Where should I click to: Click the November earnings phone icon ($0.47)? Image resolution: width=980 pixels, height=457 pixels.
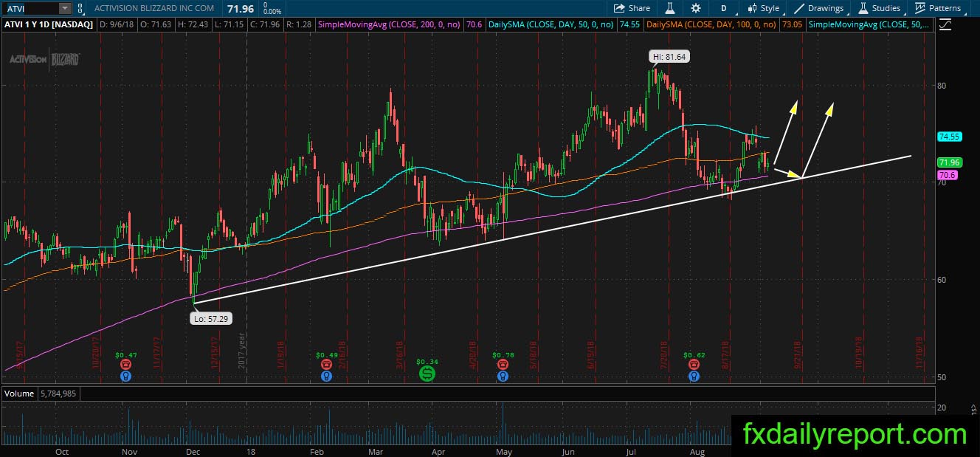pos(126,365)
